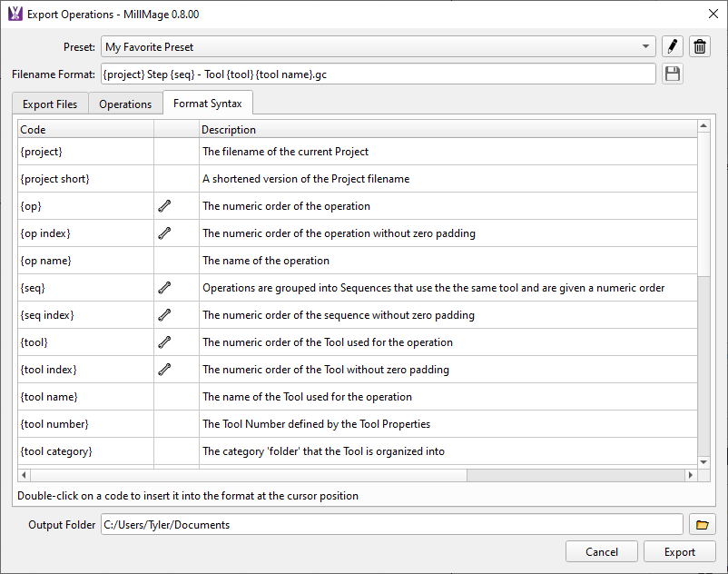Click the pencil icon to edit preset

click(x=673, y=46)
